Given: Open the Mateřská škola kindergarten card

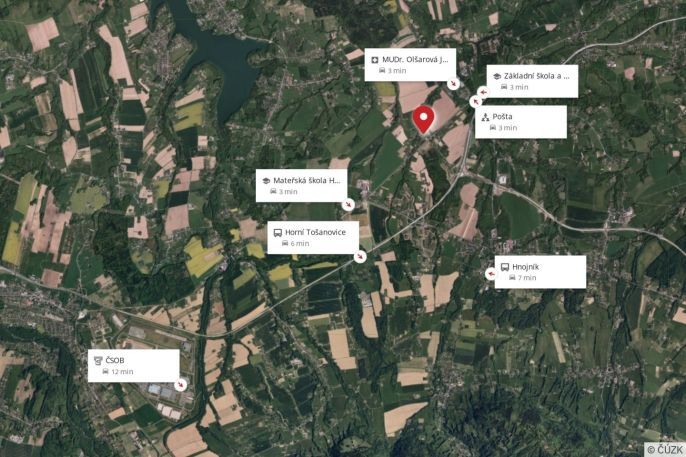Looking at the screenshot, I should [x=301, y=185].
